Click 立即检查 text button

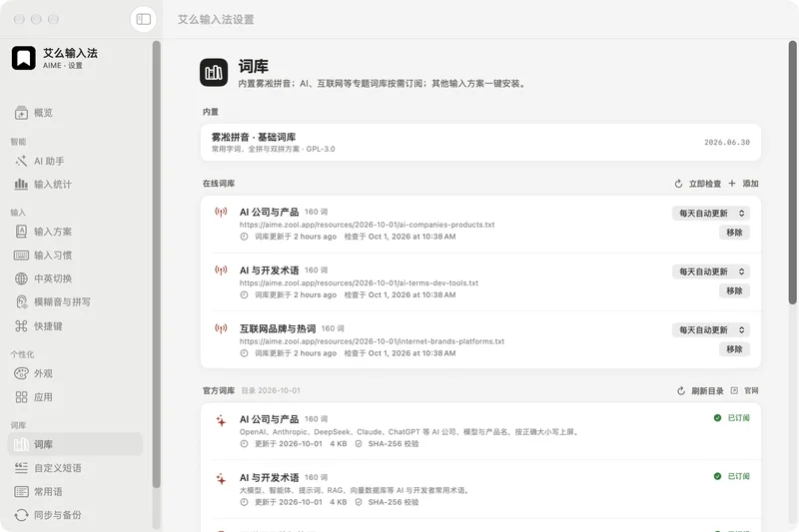(x=705, y=184)
